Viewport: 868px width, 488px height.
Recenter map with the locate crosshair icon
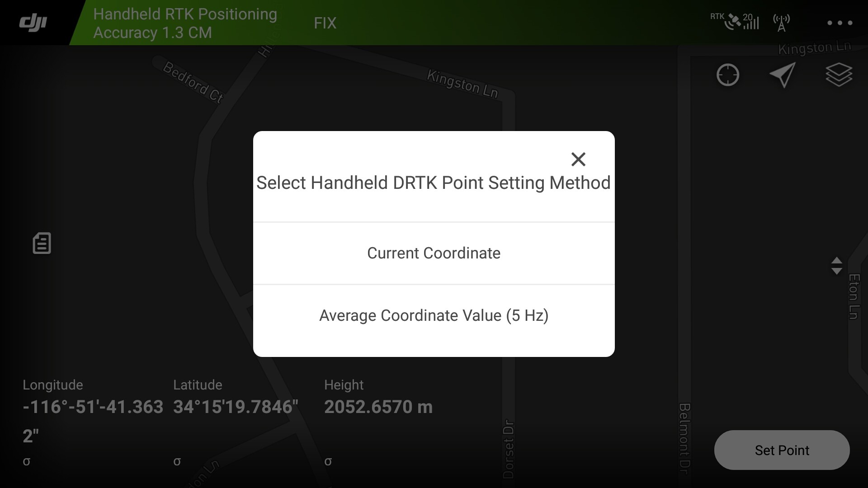click(728, 75)
